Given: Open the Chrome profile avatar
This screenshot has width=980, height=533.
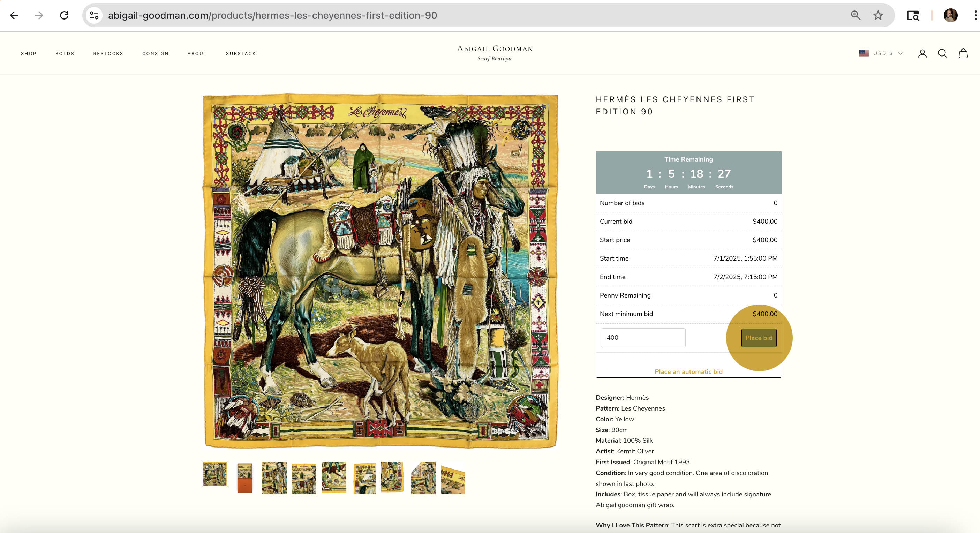Looking at the screenshot, I should [x=950, y=15].
